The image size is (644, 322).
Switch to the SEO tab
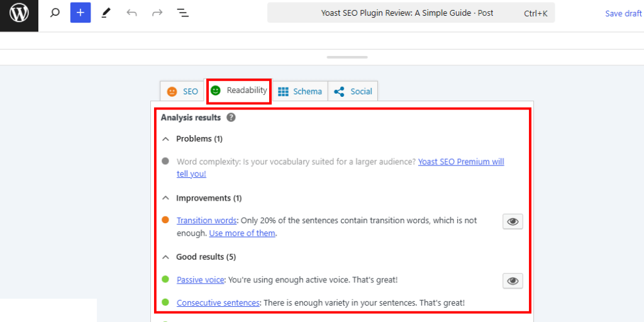tap(182, 91)
